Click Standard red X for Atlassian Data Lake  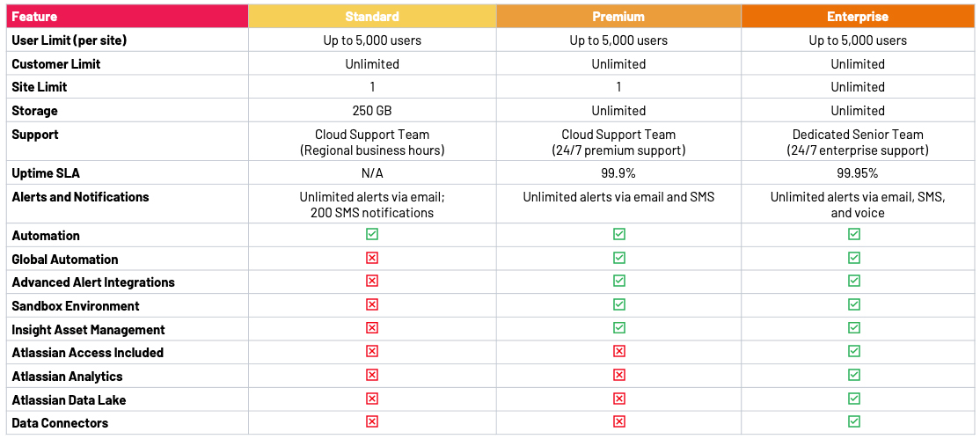click(x=372, y=399)
